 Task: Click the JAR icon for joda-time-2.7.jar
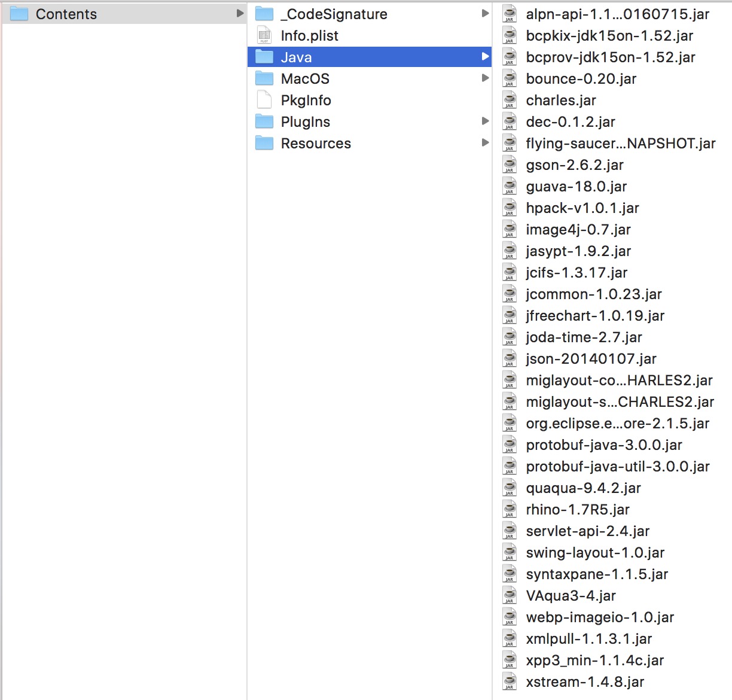(x=510, y=337)
